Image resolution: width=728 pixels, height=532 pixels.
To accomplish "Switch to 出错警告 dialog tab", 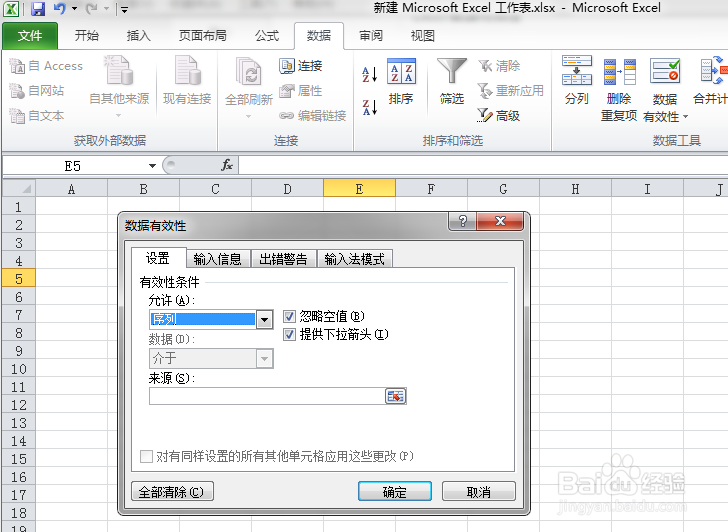I will pos(283,259).
